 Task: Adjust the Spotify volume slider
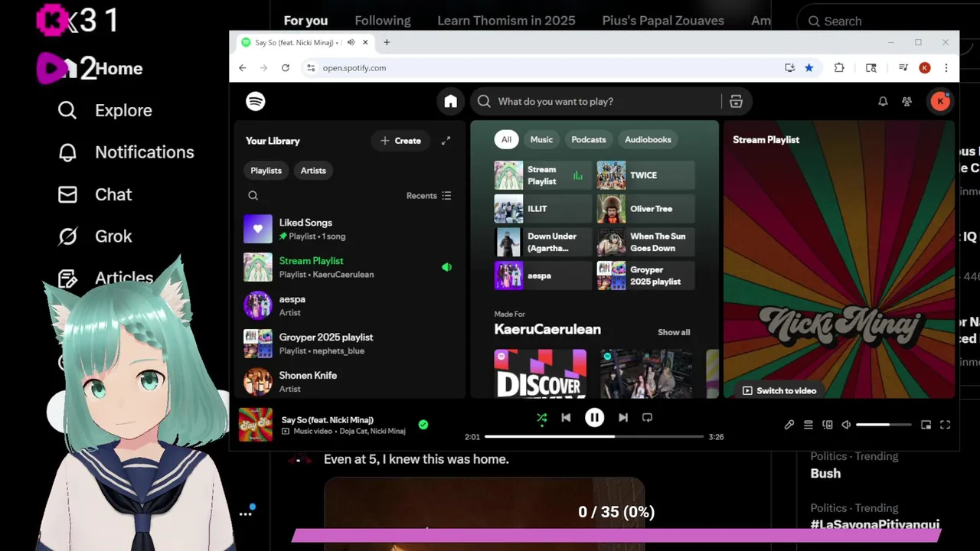coord(884,425)
